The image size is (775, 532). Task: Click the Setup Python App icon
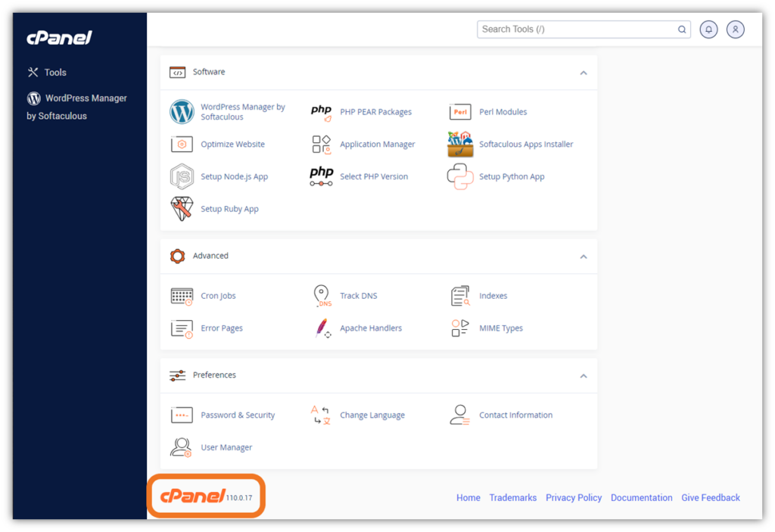(460, 176)
